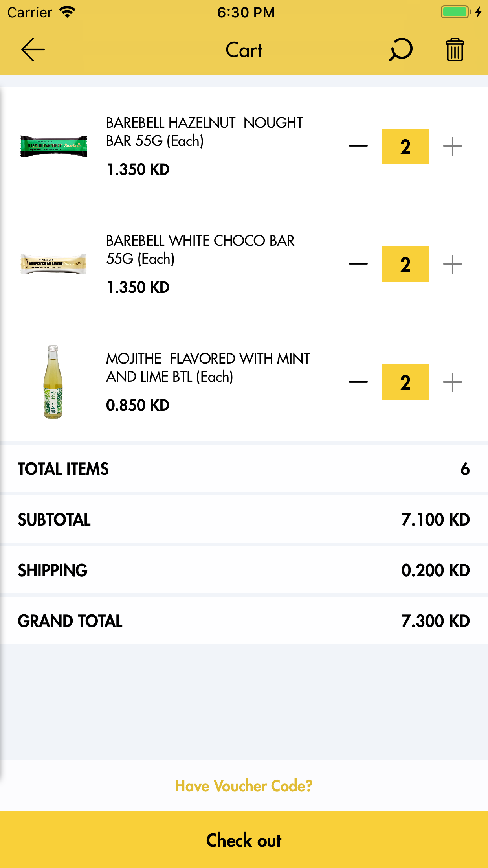Viewport: 488px width, 868px height.
Task: Open the Hazelnut Nougat bar product image
Action: pyautogui.click(x=54, y=146)
